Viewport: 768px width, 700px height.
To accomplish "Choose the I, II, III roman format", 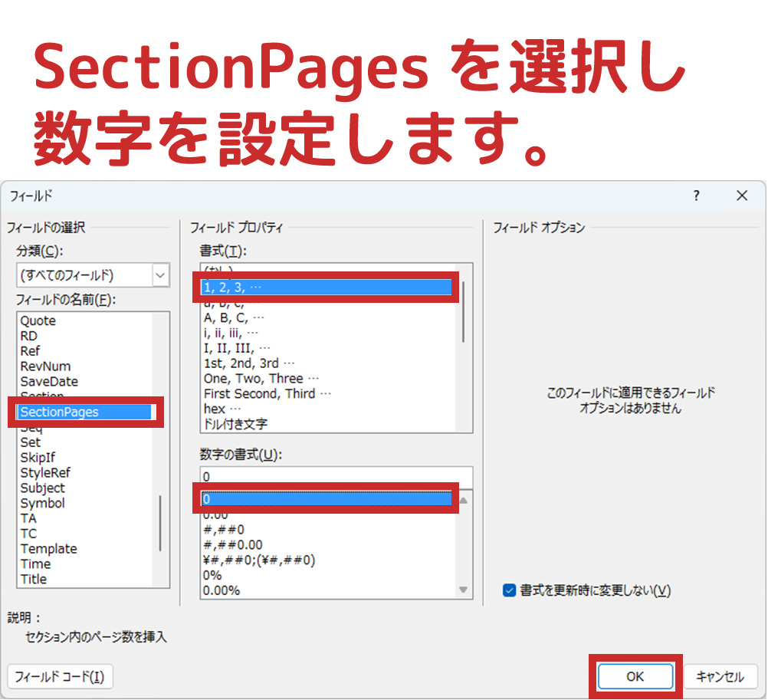I will tap(237, 348).
